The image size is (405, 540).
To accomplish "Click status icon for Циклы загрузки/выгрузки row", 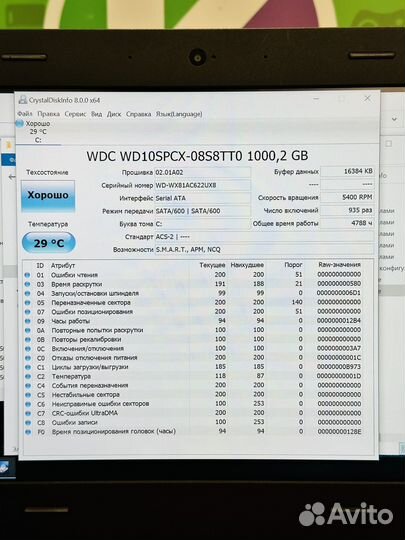I will tap(28, 367).
